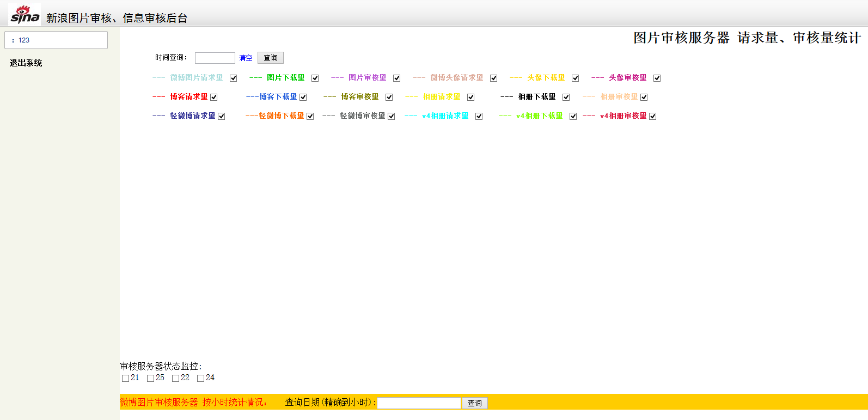Image resolution: width=868 pixels, height=420 pixels.
Task: Click the 轻微博下载量 legend label
Action: [x=282, y=116]
